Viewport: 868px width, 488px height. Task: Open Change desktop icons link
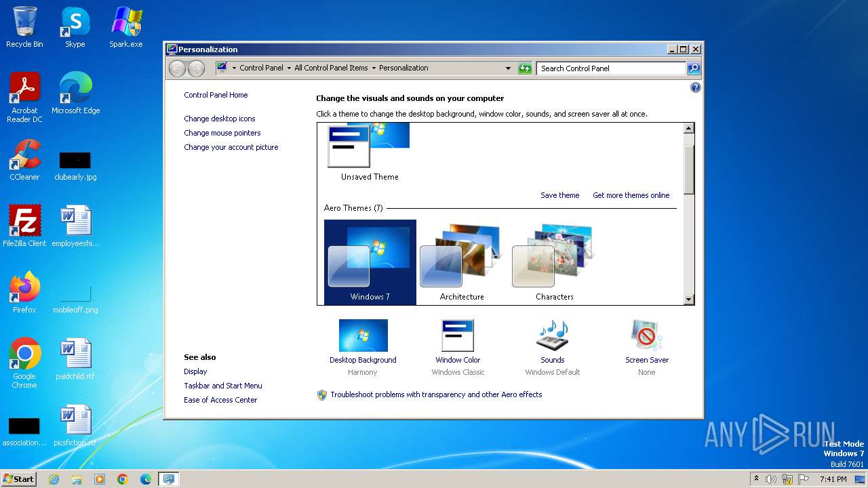[220, 119]
